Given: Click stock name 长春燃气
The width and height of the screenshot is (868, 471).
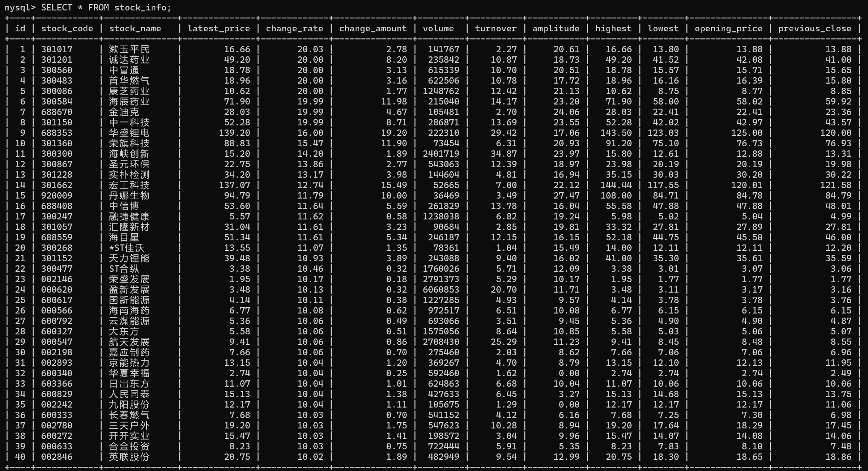Looking at the screenshot, I should tap(129, 415).
